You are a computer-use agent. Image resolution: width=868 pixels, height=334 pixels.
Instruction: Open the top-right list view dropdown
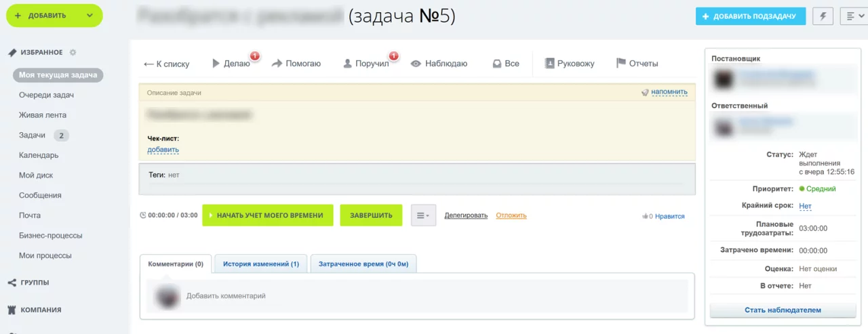tap(853, 16)
